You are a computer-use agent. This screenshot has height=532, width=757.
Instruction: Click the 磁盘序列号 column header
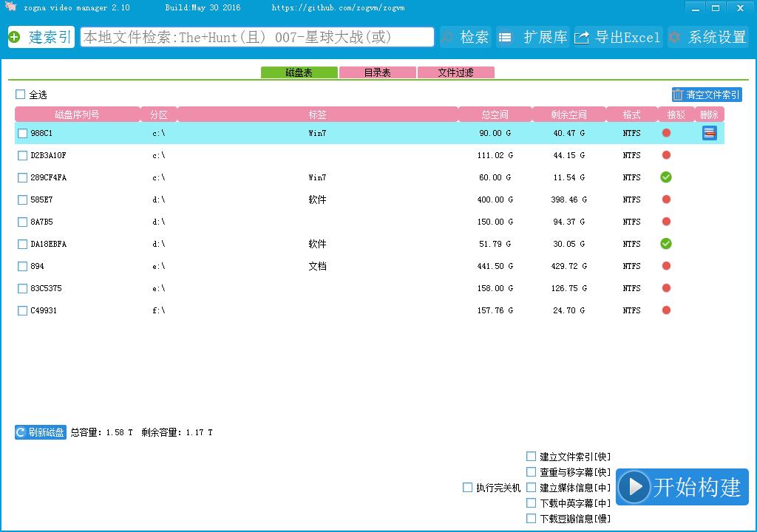(77, 115)
